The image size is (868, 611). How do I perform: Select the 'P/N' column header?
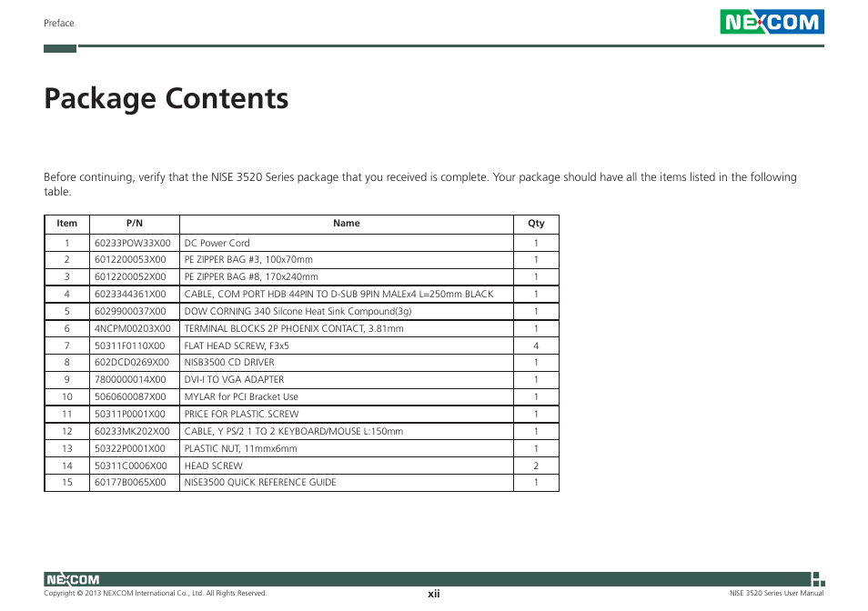click(135, 224)
